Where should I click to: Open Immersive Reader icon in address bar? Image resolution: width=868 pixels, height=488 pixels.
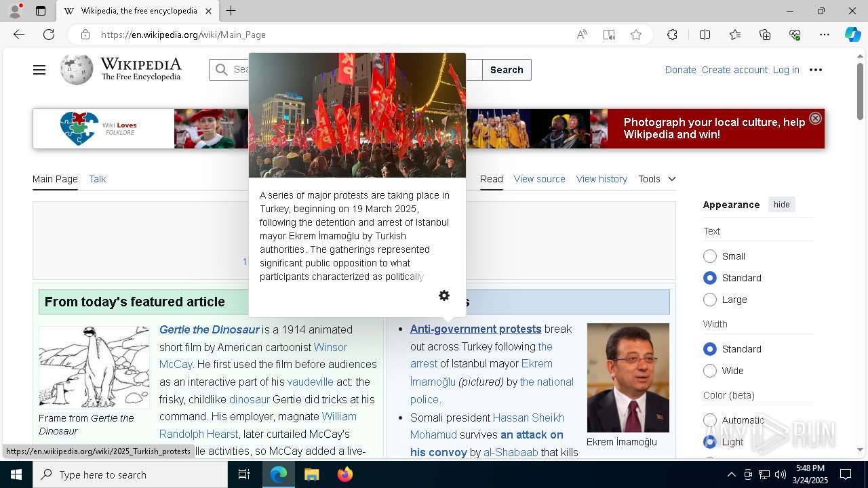pyautogui.click(x=609, y=35)
